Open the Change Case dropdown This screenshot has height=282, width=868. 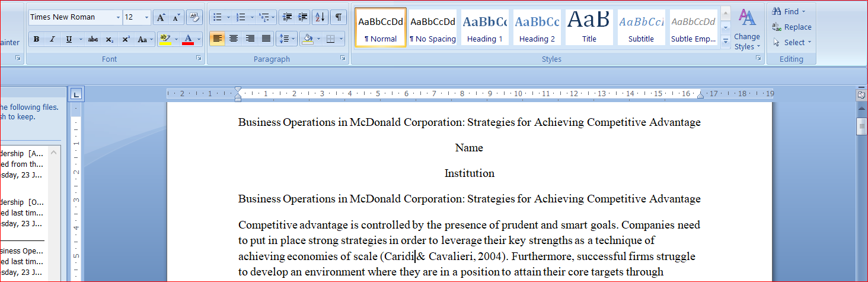(x=144, y=40)
